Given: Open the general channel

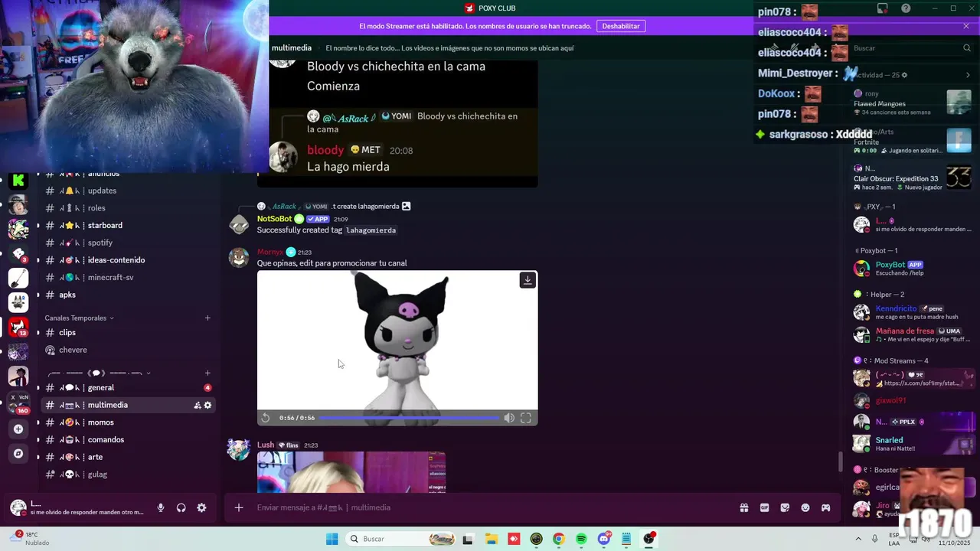Looking at the screenshot, I should [x=128, y=388].
